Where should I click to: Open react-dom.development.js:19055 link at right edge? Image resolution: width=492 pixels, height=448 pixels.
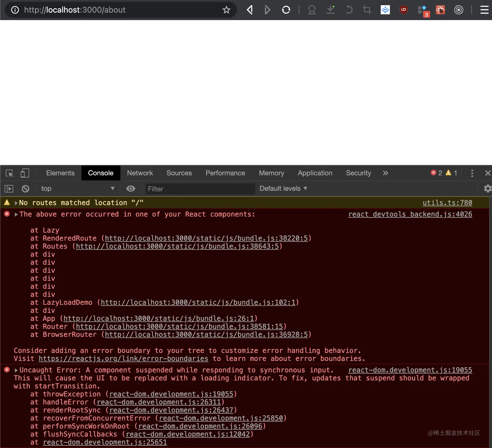point(410,370)
